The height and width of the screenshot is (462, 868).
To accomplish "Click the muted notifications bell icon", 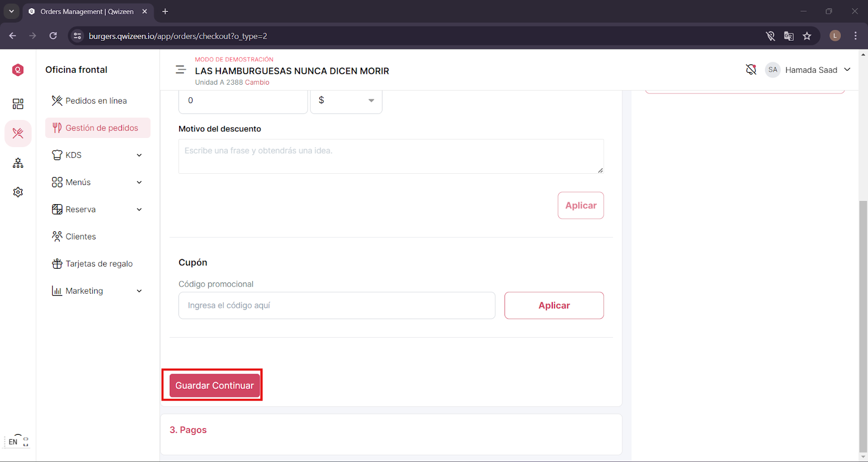I will tap(751, 69).
